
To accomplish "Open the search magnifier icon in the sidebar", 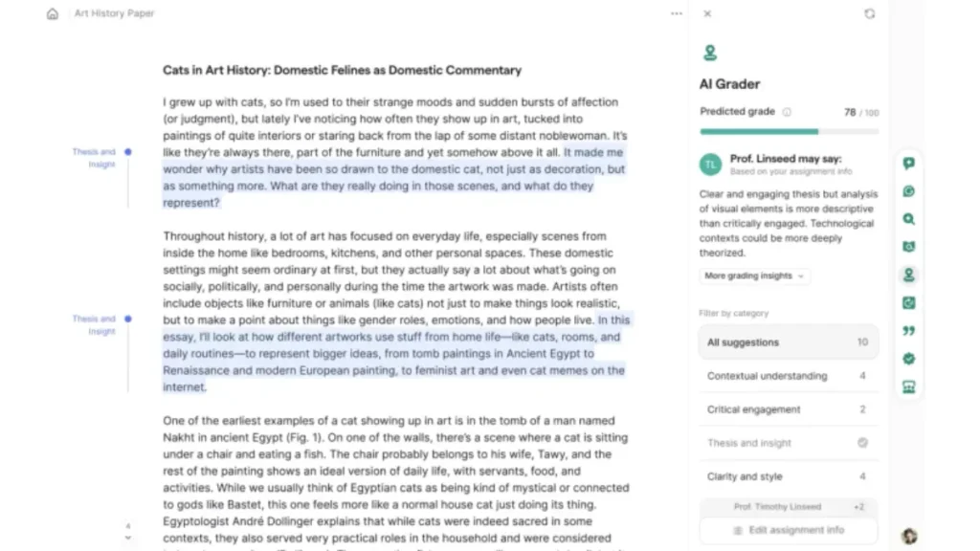I will point(909,218).
